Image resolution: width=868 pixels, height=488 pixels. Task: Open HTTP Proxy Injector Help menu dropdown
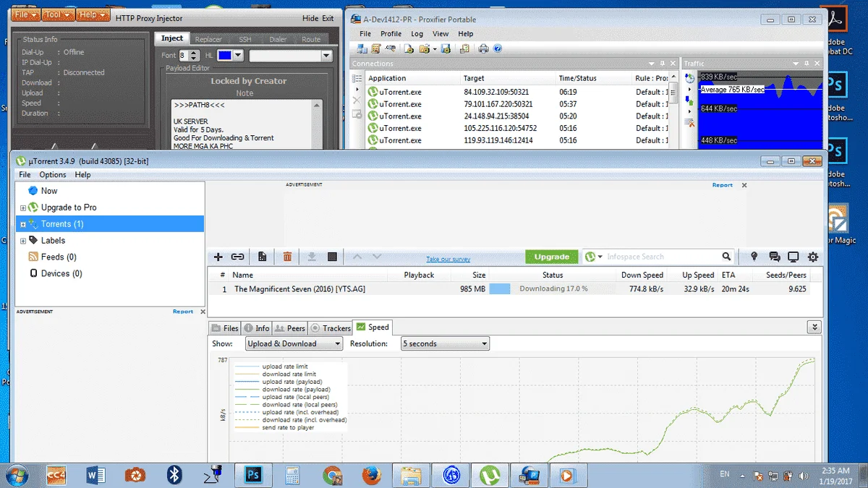(x=93, y=14)
